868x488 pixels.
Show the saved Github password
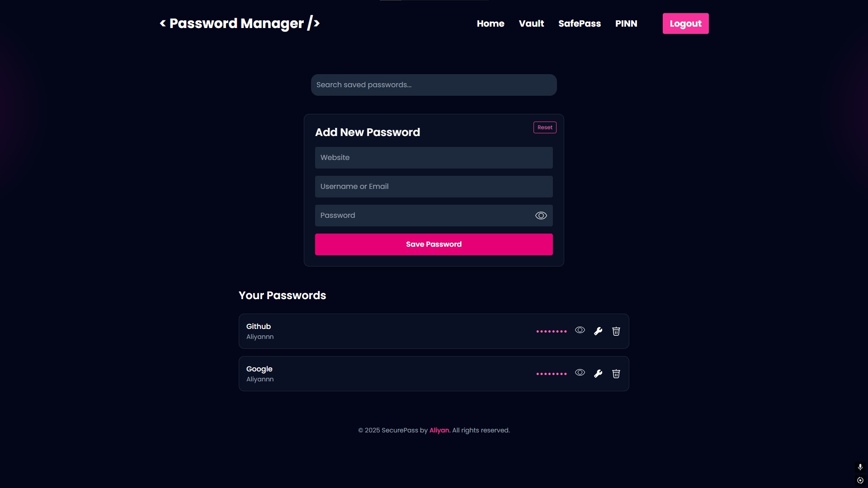pyautogui.click(x=579, y=330)
